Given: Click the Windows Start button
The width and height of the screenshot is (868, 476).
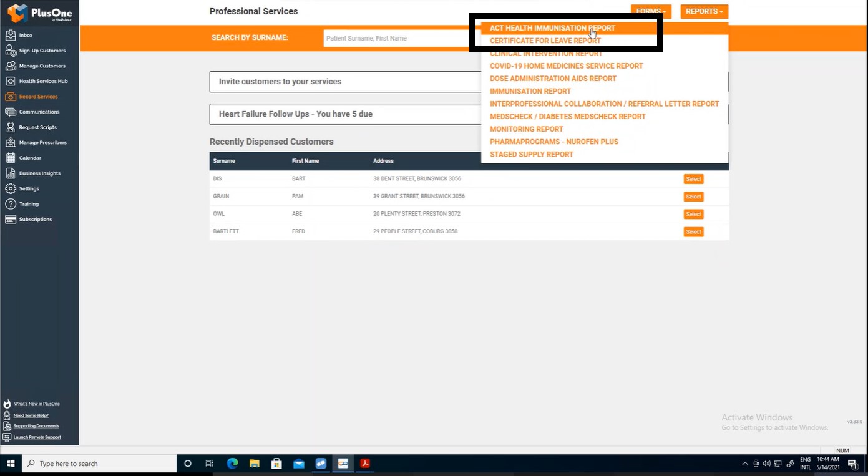Looking at the screenshot, I should pos(11,464).
